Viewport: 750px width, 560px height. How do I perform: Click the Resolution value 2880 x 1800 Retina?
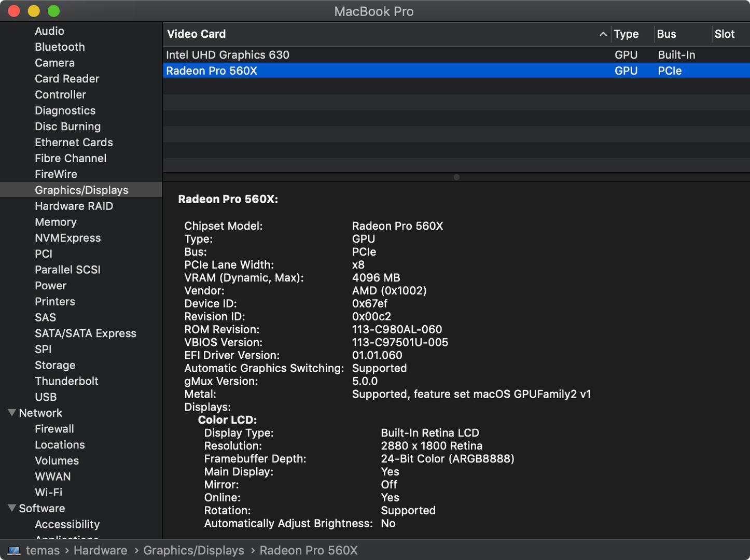pyautogui.click(x=432, y=446)
